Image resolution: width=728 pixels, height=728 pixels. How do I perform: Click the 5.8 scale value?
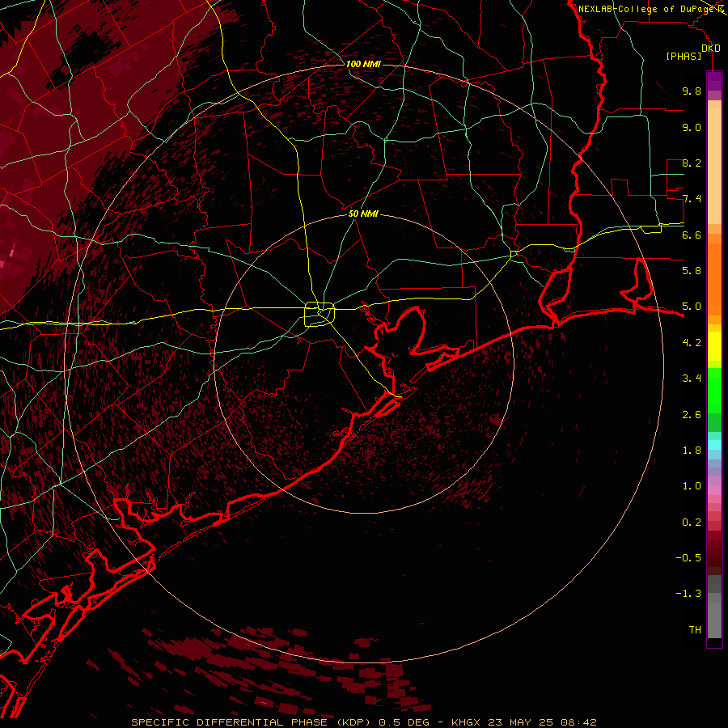coord(692,271)
